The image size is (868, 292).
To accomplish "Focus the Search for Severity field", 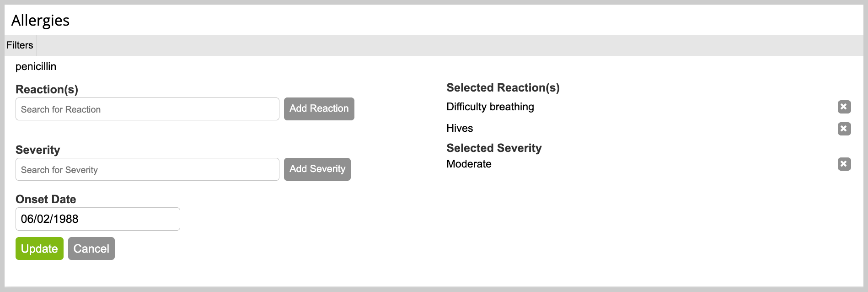I will pos(147,169).
